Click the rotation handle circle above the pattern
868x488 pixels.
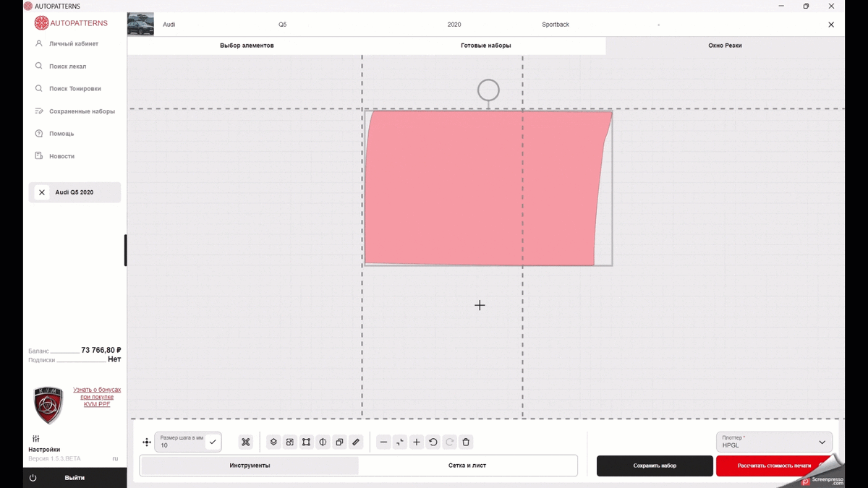point(488,90)
